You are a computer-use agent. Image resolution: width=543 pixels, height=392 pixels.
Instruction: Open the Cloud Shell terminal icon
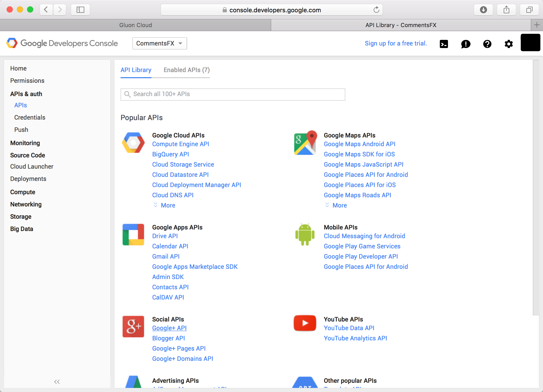pyautogui.click(x=444, y=44)
